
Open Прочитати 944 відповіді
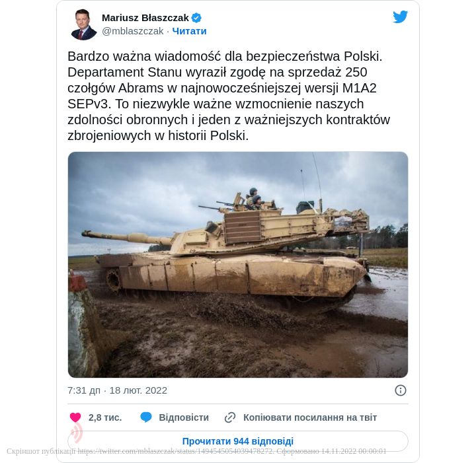[x=238, y=441]
